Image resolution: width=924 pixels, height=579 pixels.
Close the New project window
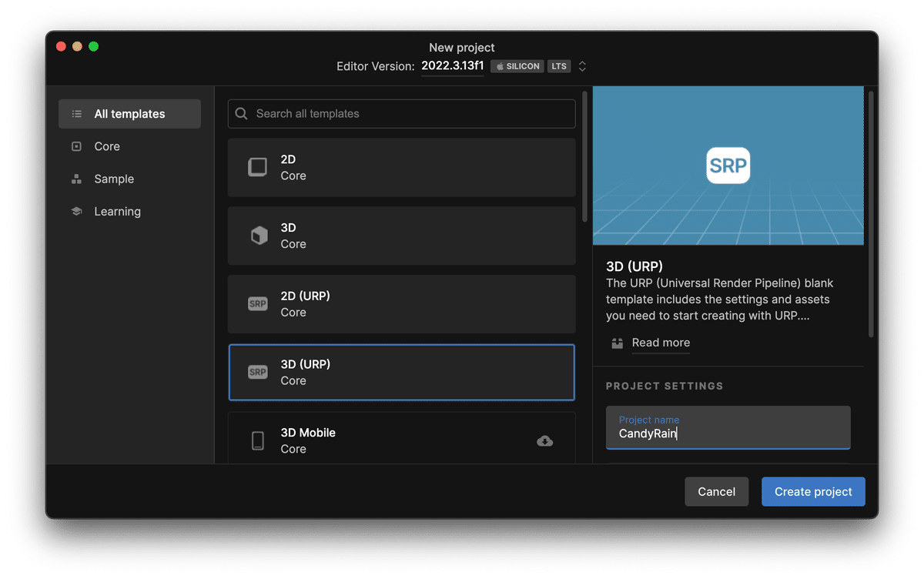[61, 46]
